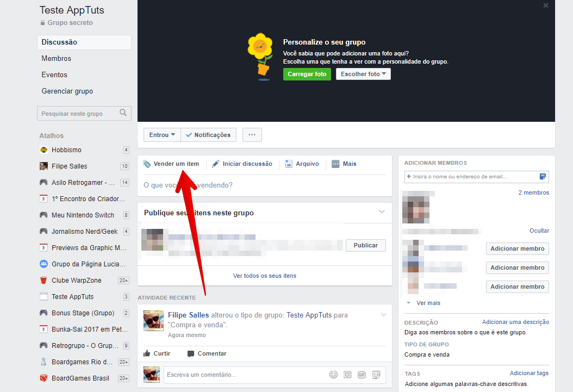The height and width of the screenshot is (392, 573).
Task: Click Ocultar suggestion link
Action: [539, 231]
